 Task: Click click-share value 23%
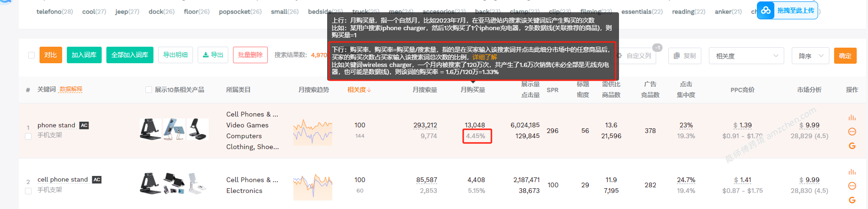686,125
